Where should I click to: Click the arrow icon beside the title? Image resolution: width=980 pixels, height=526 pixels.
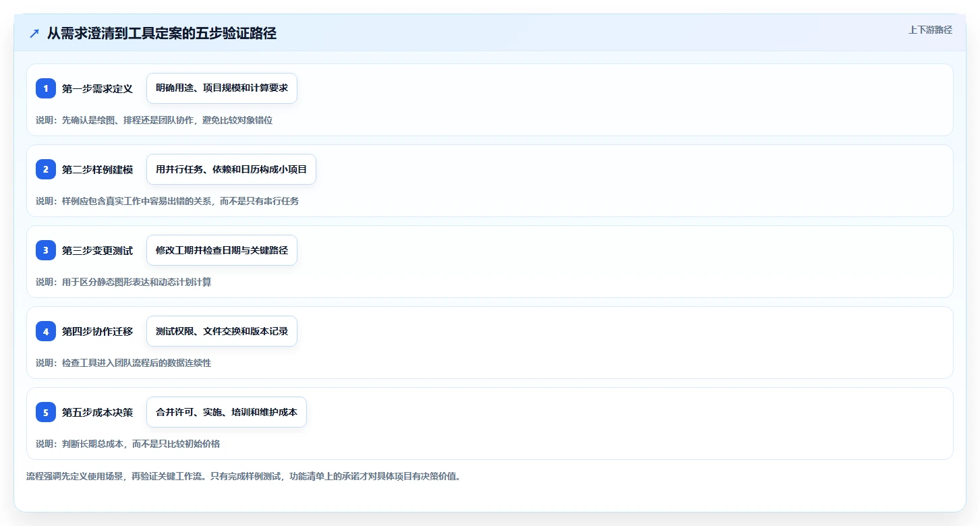coord(34,34)
